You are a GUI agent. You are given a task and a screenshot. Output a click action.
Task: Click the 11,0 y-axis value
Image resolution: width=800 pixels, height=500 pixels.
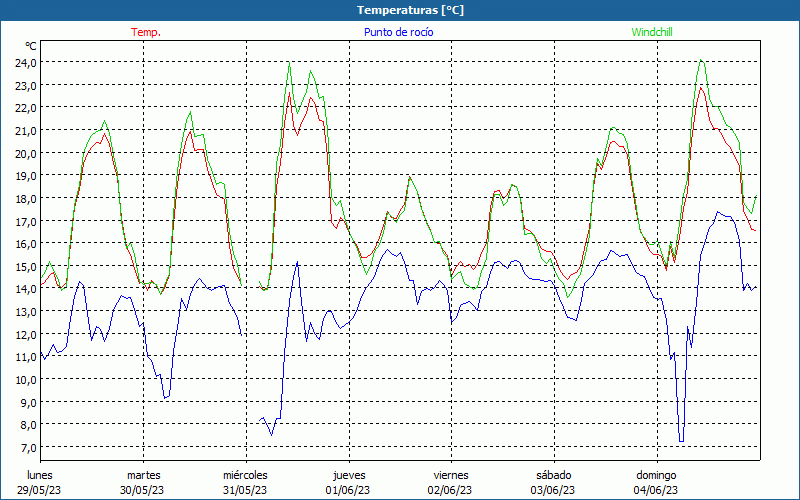point(26,357)
